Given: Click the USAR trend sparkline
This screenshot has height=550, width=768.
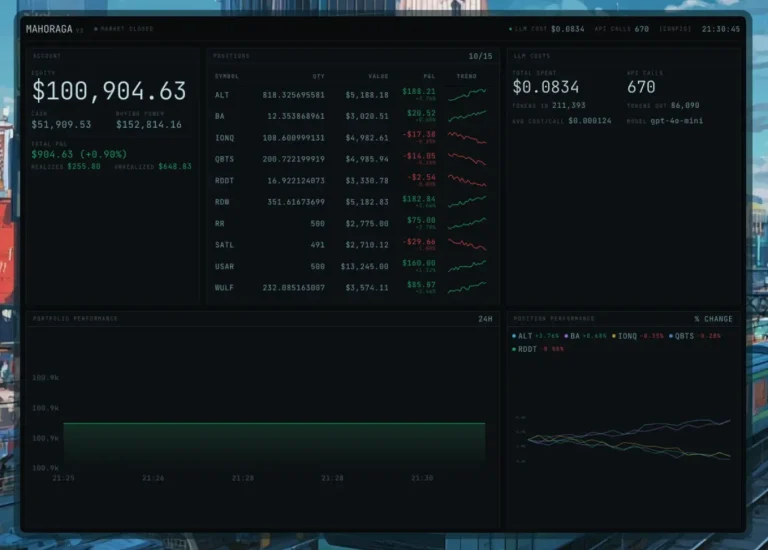Looking at the screenshot, I should click(x=467, y=266).
